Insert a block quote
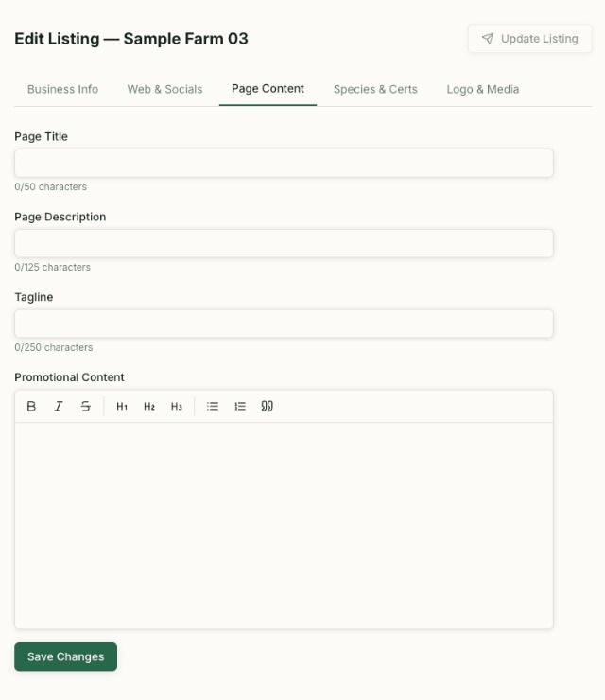The width and height of the screenshot is (605, 700). coord(267,406)
